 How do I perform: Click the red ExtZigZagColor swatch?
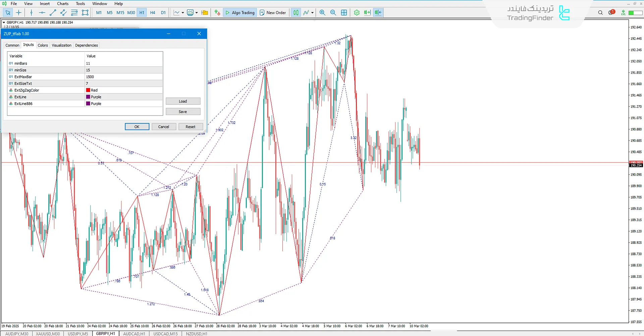[x=88, y=90]
